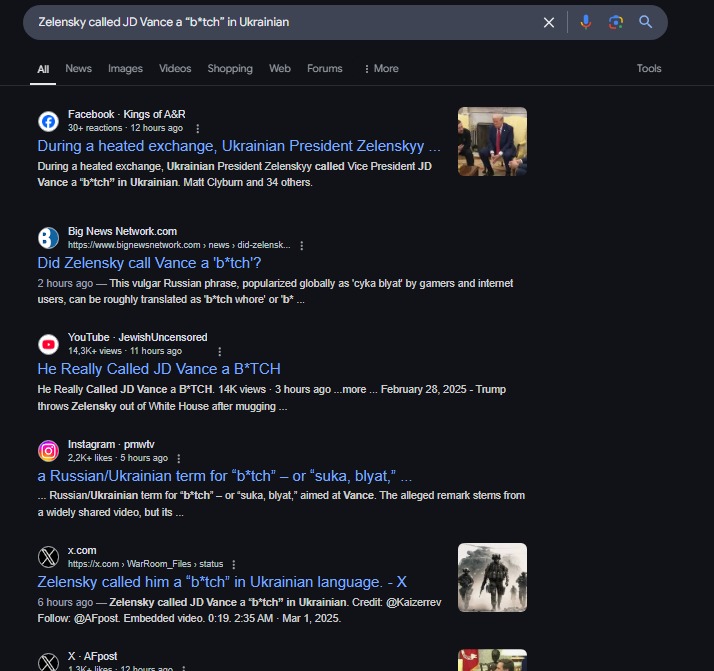Switch to the Videos tab
The image size is (714, 671).
tap(175, 69)
